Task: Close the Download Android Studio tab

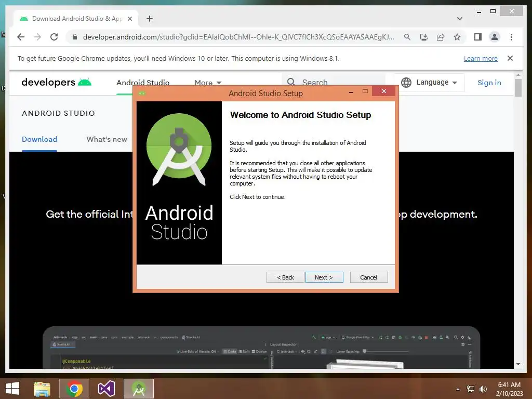Action: pyautogui.click(x=129, y=19)
